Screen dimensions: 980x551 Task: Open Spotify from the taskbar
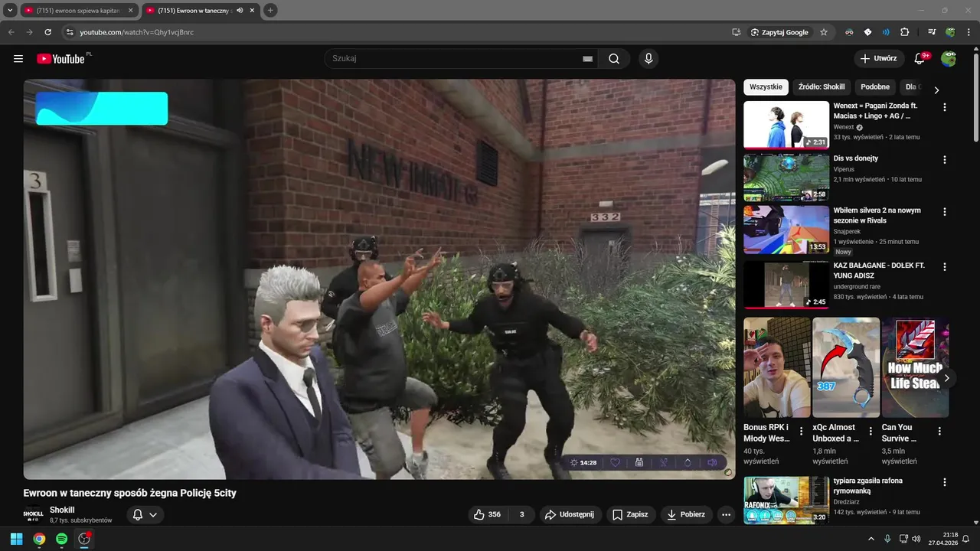(x=61, y=539)
